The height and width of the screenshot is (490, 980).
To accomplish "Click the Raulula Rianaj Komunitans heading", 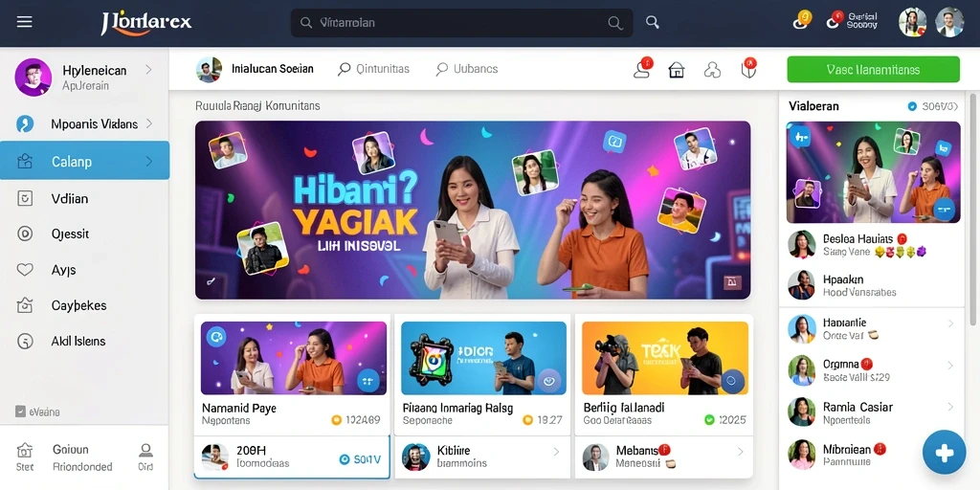I will coord(257,105).
